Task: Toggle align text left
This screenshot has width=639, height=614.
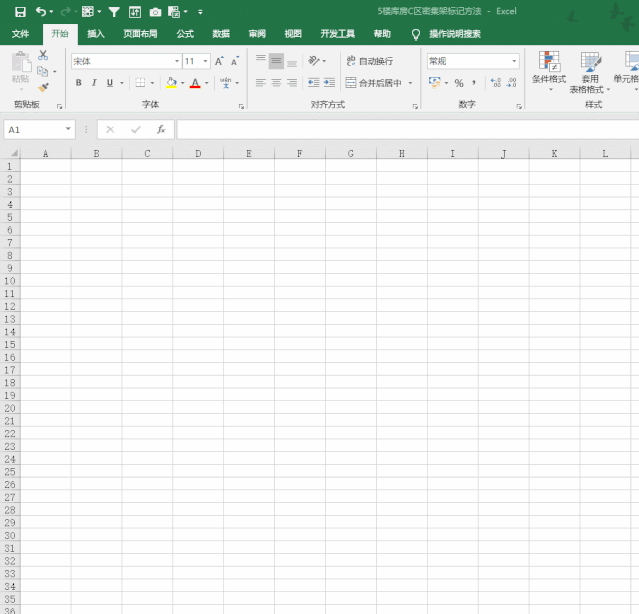Action: [x=261, y=83]
